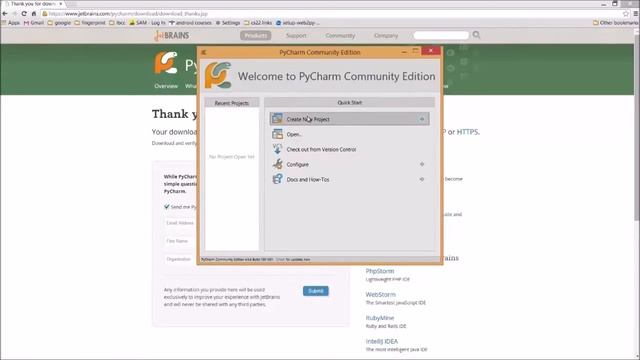Open the fingerprint bookmarks folder
Image resolution: width=640 pixels, height=360 pixels.
pyautogui.click(x=90, y=23)
